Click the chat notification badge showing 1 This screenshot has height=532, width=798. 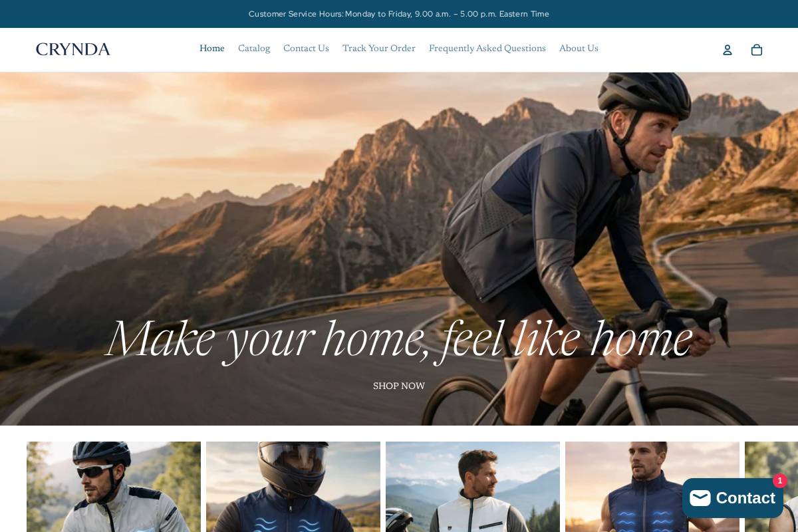pos(780,481)
